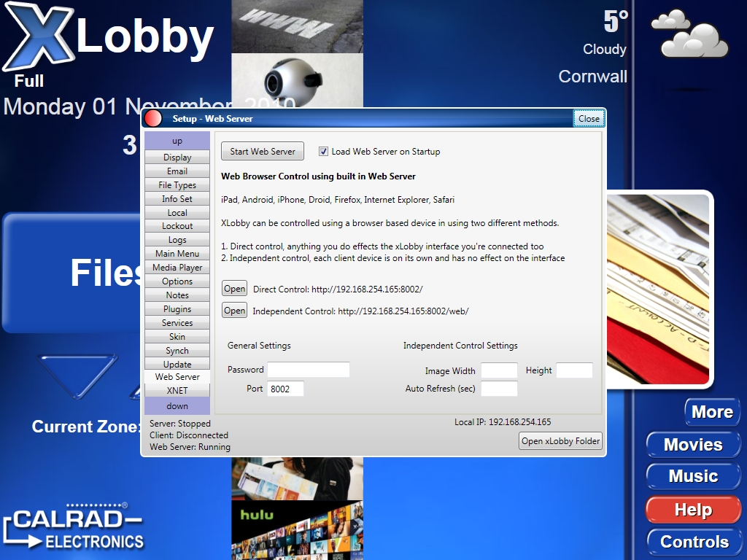Viewport: 747px width, 560px height.
Task: Select Synch in setup list
Action: (x=177, y=350)
